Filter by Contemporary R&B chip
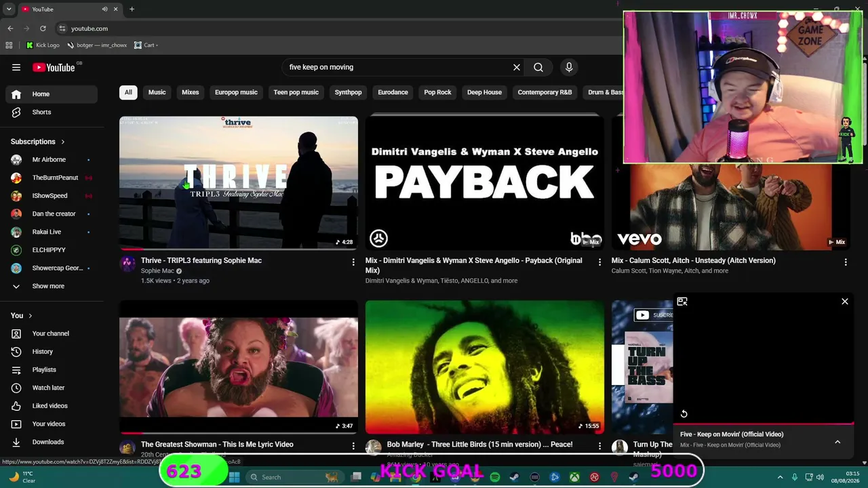Screen dimensions: 868x488 click(x=545, y=92)
